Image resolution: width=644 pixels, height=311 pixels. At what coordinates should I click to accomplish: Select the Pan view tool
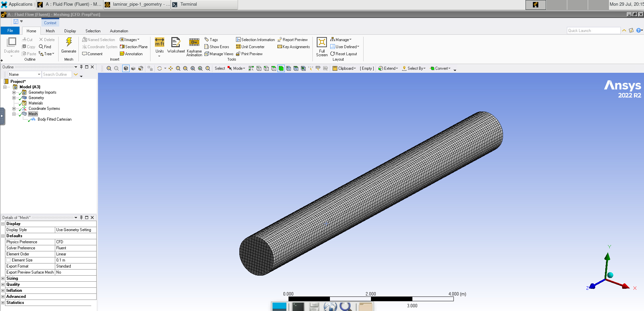[171, 68]
